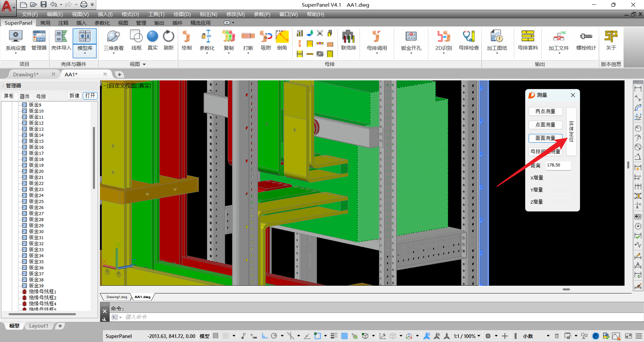The width and height of the screenshot is (644, 342).
Task: Switch to the Drawing1* document tab
Action: (x=26, y=74)
